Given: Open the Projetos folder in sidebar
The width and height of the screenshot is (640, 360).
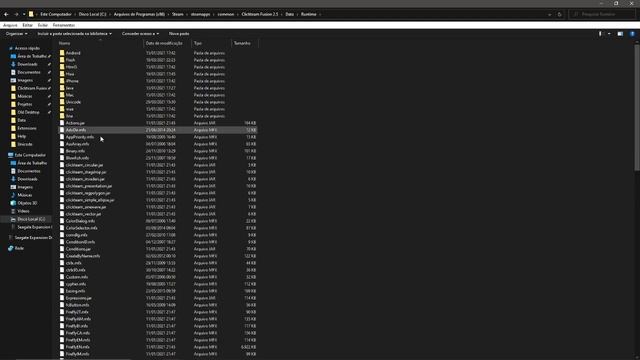Looking at the screenshot, I should (24, 104).
